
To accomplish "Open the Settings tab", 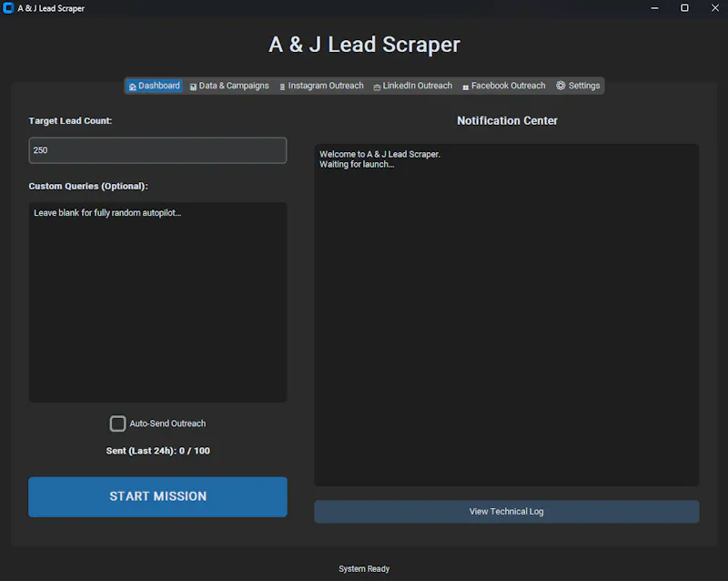I will pos(578,86).
